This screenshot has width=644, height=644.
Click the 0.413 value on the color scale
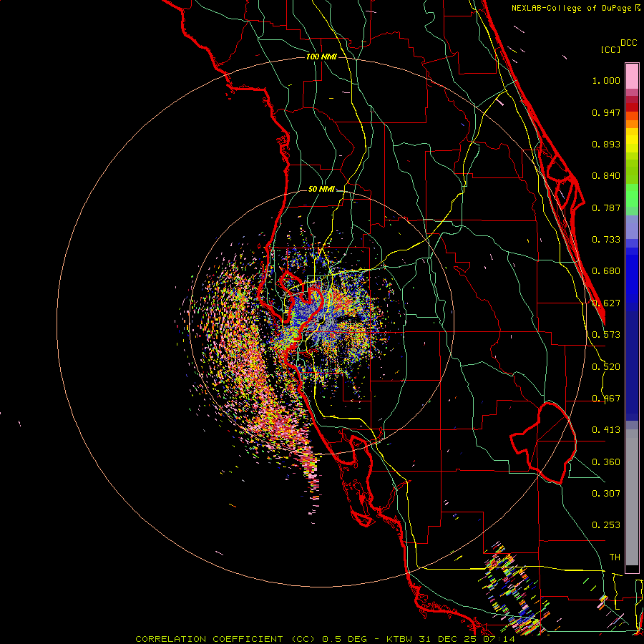point(606,430)
